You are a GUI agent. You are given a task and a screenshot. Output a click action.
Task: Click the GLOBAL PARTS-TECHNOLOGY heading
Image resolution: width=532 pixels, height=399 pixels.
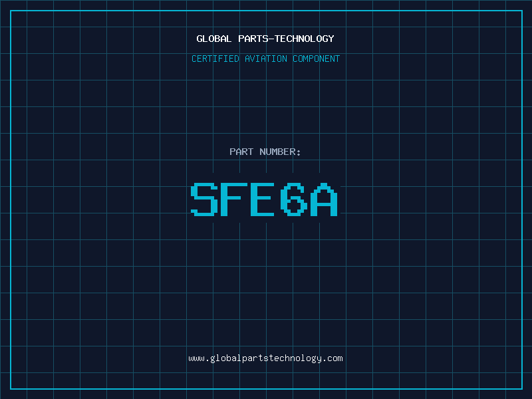point(265,39)
